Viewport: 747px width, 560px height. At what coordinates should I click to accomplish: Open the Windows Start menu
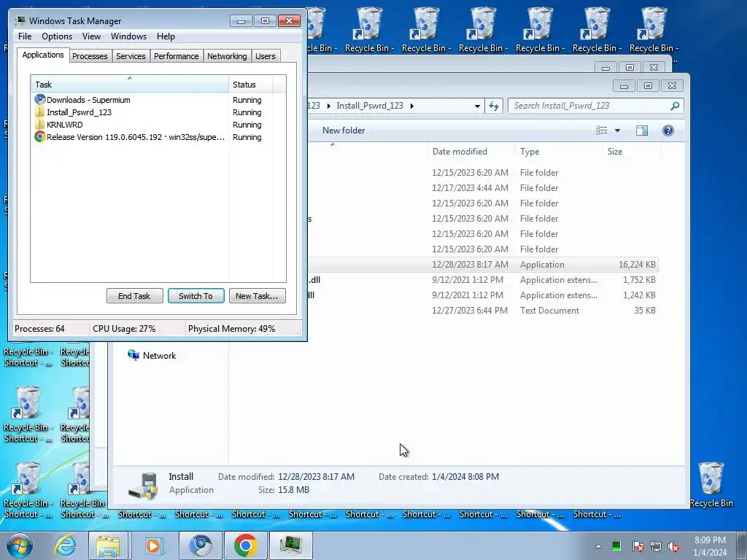point(19,545)
